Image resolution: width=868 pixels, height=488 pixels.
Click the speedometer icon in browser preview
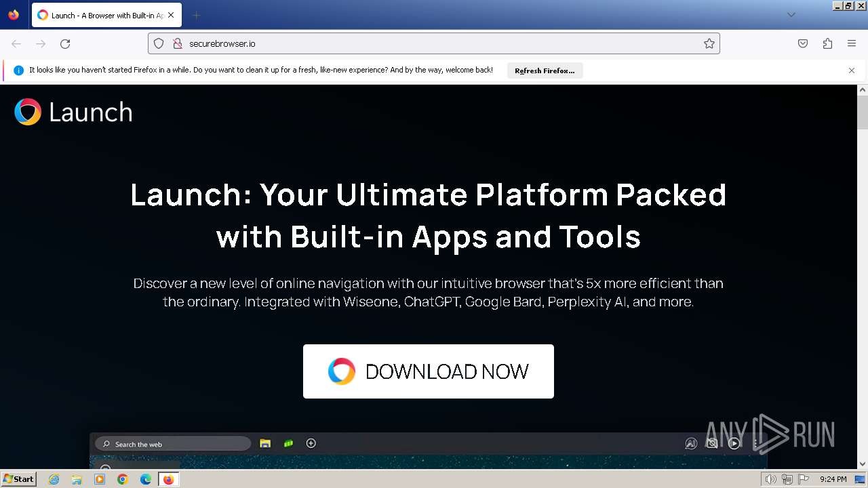point(691,444)
